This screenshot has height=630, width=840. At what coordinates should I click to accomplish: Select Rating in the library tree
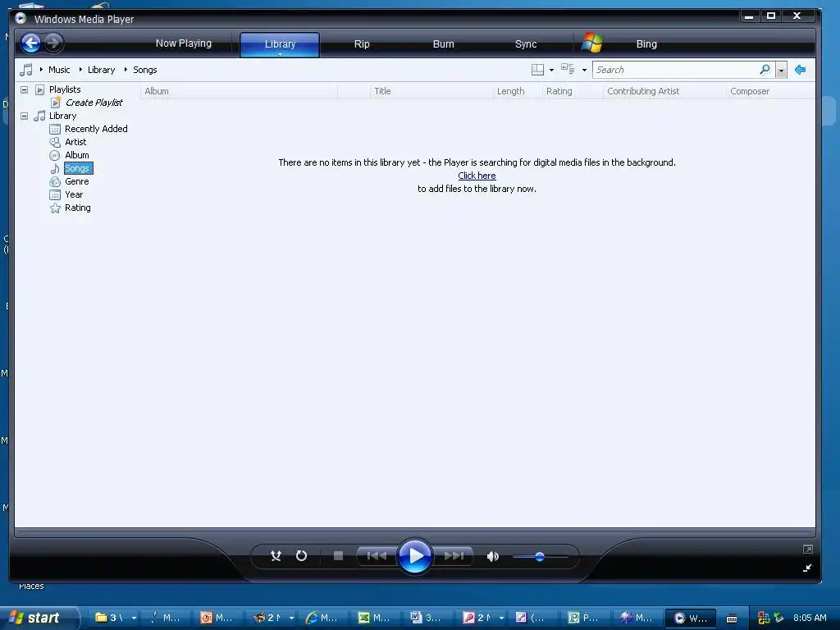click(78, 208)
